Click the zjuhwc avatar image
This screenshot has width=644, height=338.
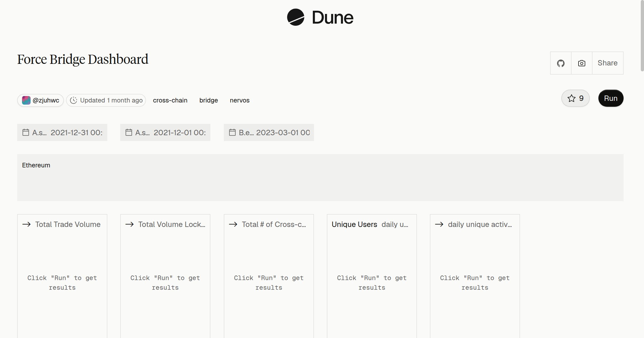(x=26, y=100)
